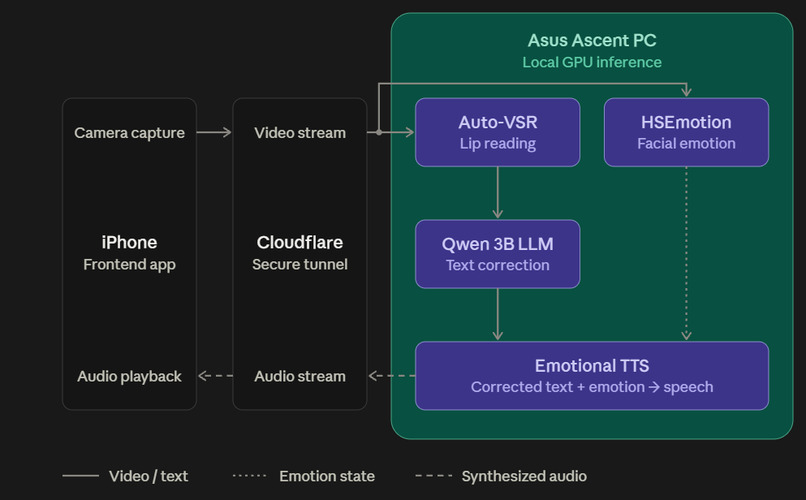Click the 'Camera capture' label
This screenshot has width=806, height=500.
tap(129, 133)
